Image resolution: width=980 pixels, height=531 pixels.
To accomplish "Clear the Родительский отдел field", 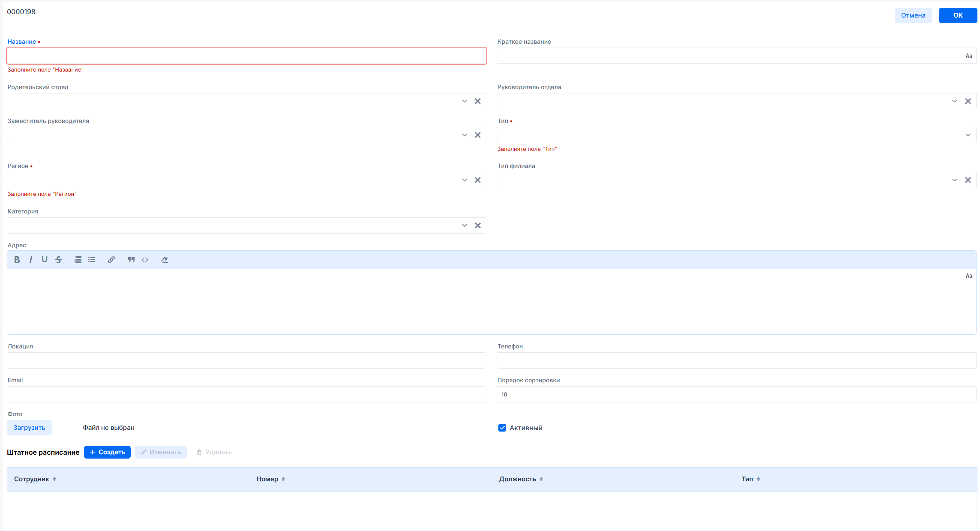I will tap(478, 101).
